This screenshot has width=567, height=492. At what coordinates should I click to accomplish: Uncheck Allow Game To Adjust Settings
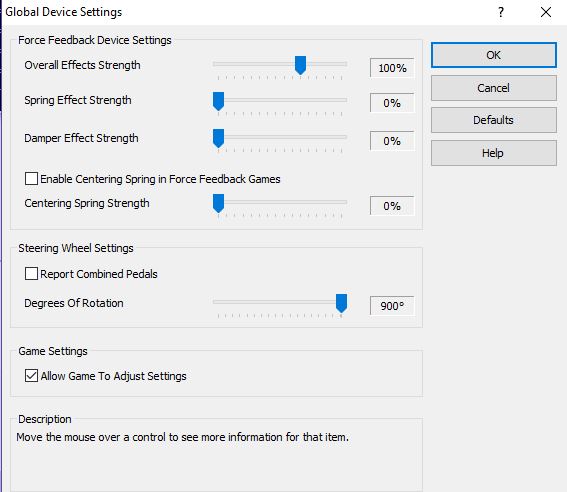tap(31, 376)
